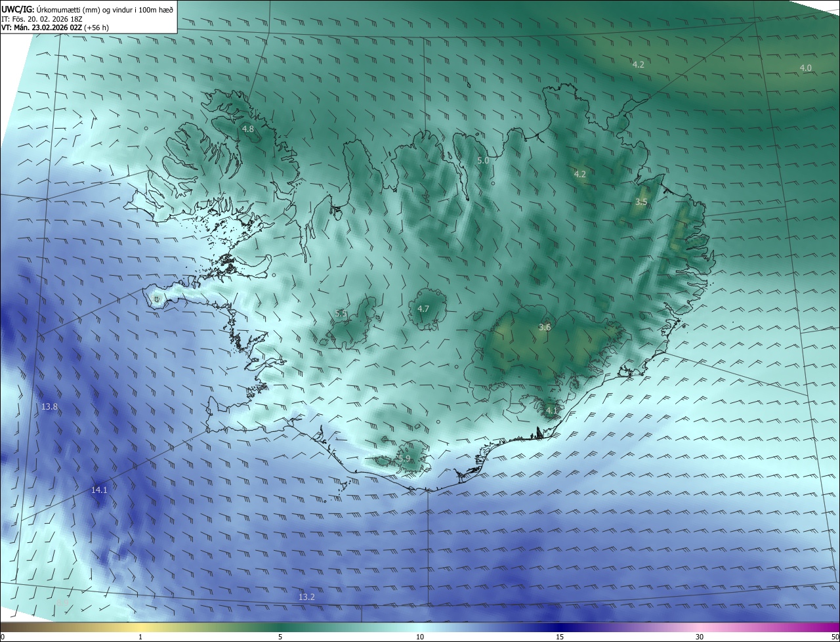Click the 3.6 value label on Vatnajökull
Image resolution: width=840 pixels, height=642 pixels.
coord(545,327)
